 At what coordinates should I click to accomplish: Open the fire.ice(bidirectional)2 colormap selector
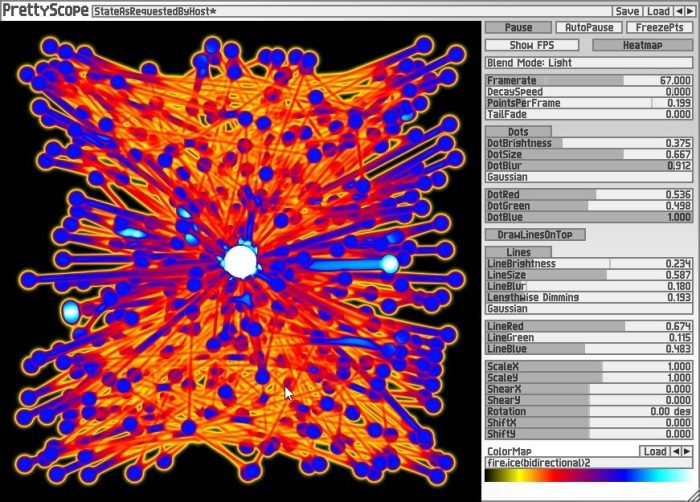[589, 463]
